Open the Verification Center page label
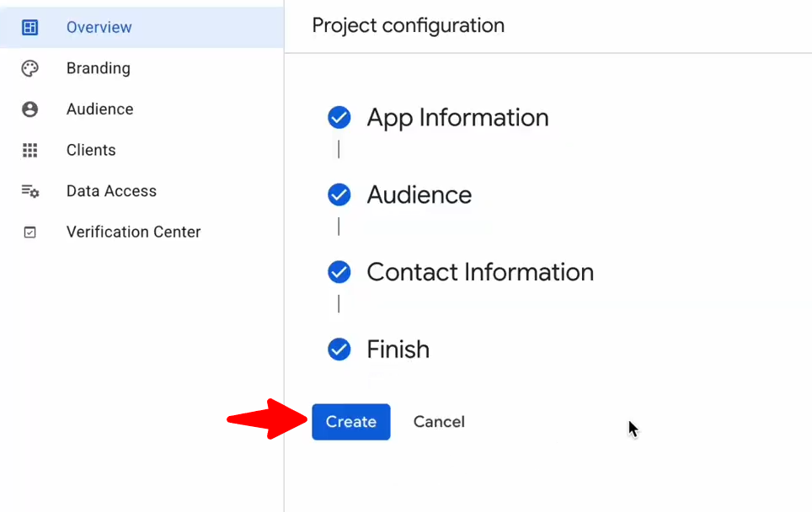Screen dimensions: 812x512 [133, 232]
